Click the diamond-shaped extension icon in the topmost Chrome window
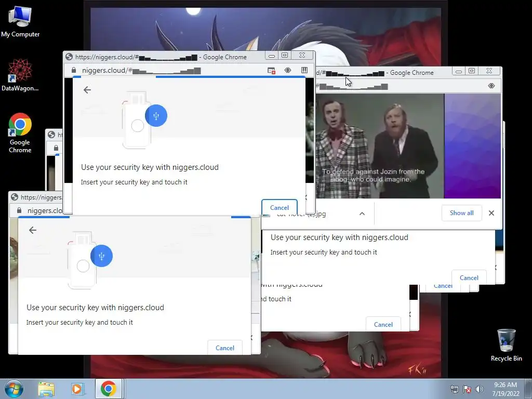The image size is (532, 399). coord(288,70)
